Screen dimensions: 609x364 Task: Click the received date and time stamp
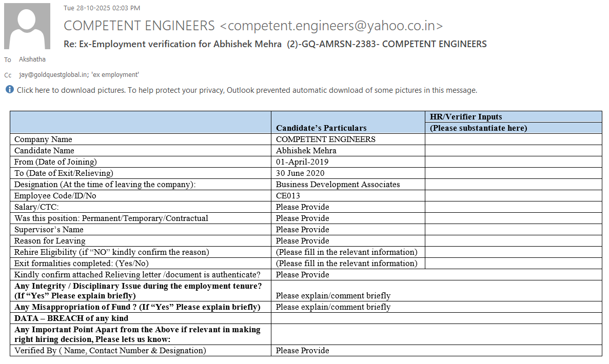pyautogui.click(x=102, y=8)
